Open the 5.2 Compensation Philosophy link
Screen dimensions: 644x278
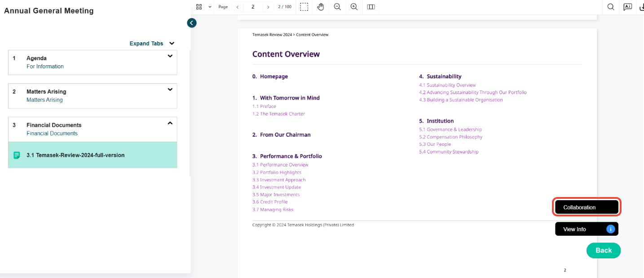pyautogui.click(x=451, y=137)
